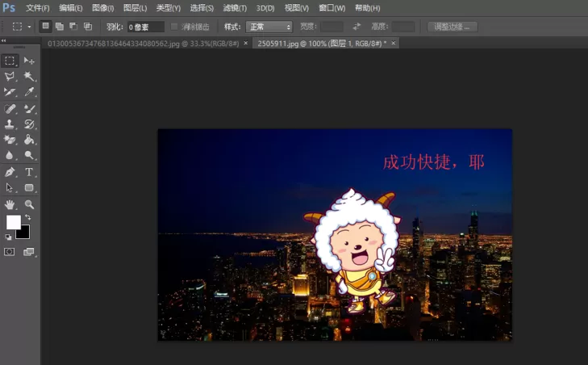The width and height of the screenshot is (588, 365).
Task: Select the Eyedropper tool
Action: 29,92
